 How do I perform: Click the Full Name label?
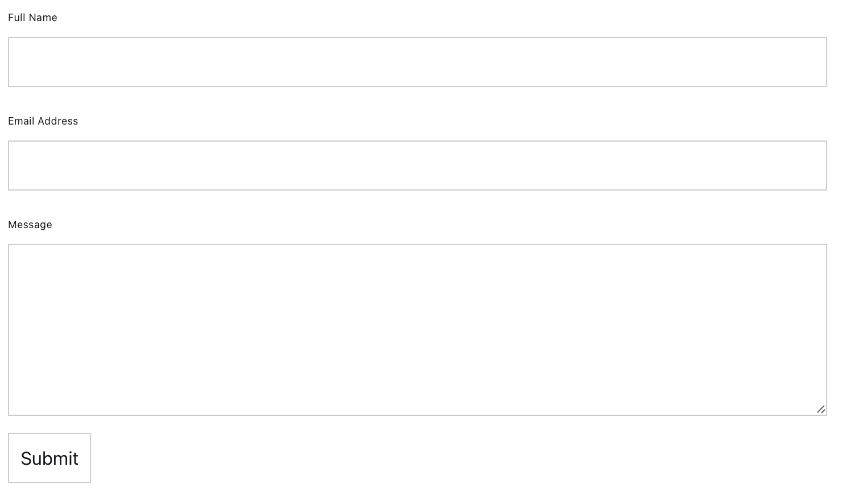tap(32, 18)
